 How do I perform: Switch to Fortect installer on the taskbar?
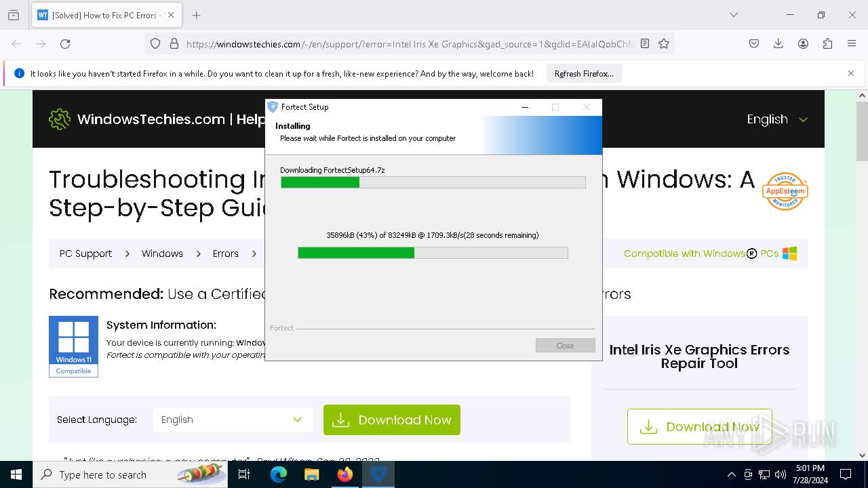378,474
